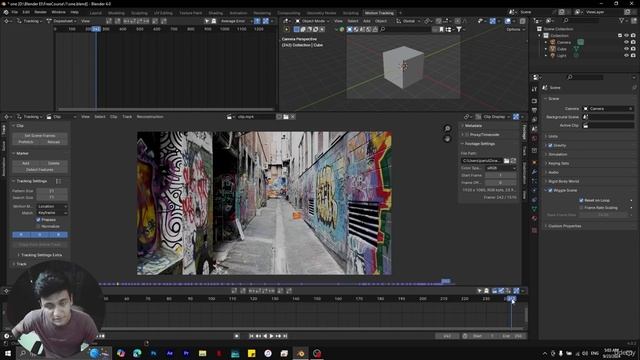640x360 pixels.
Task: Switch to the Layout workspace tab
Action: click(x=96, y=13)
